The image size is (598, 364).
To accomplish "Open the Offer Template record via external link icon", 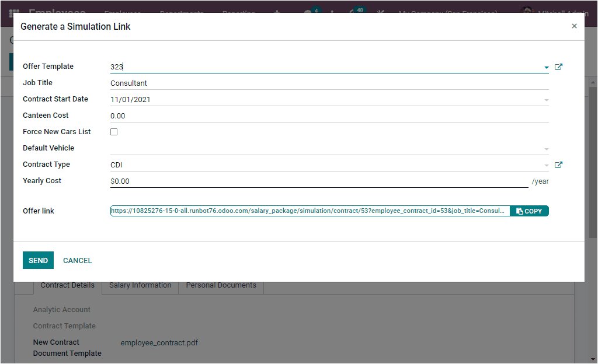I will coord(558,66).
